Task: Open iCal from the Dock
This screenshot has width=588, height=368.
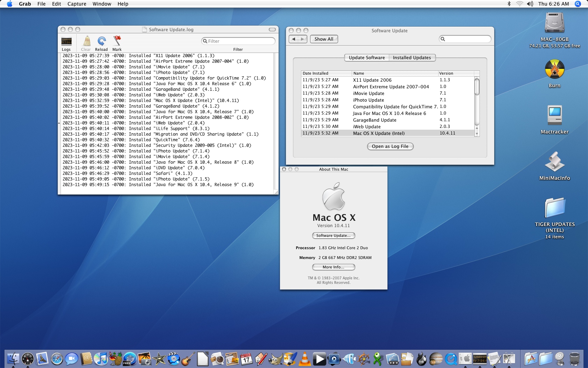Action: pos(246,359)
